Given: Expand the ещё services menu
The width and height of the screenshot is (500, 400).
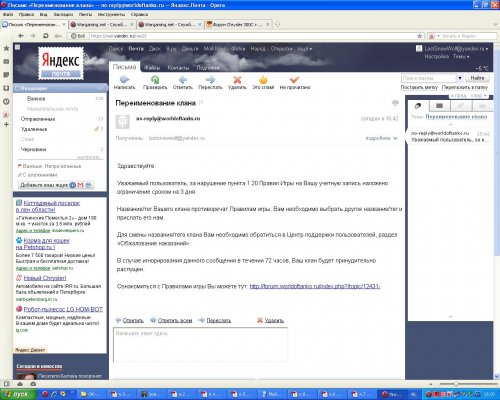Looking at the screenshot, I should pyautogui.click(x=305, y=49).
